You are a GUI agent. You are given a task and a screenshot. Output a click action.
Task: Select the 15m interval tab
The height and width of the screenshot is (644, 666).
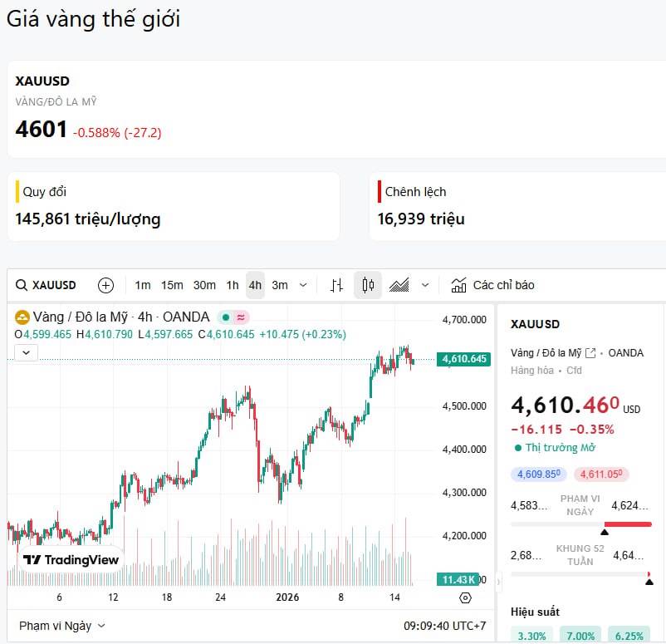click(172, 284)
